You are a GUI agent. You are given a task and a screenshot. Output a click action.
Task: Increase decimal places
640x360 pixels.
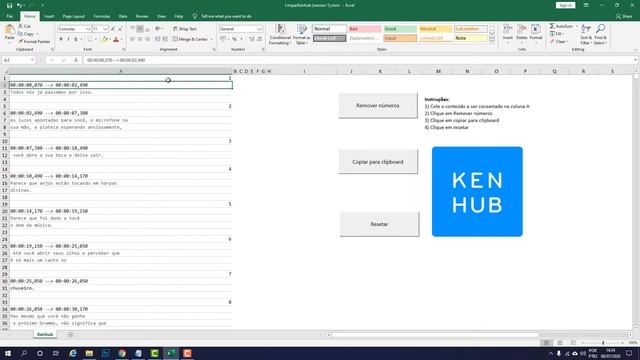click(251, 39)
